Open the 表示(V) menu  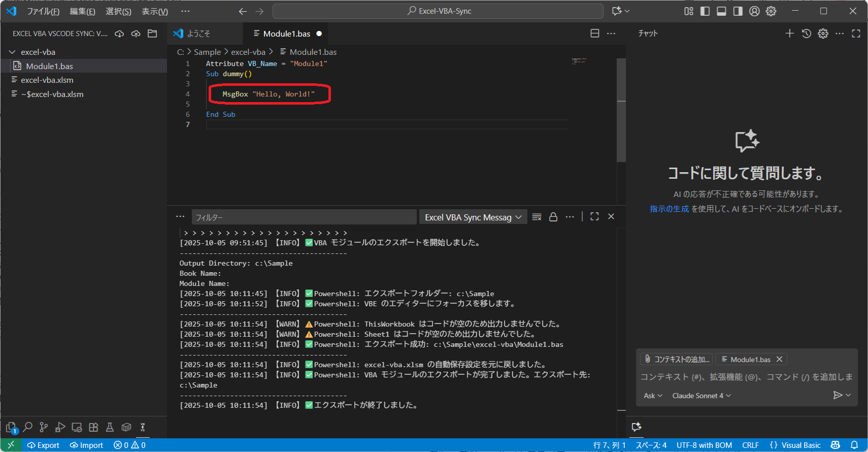(155, 11)
